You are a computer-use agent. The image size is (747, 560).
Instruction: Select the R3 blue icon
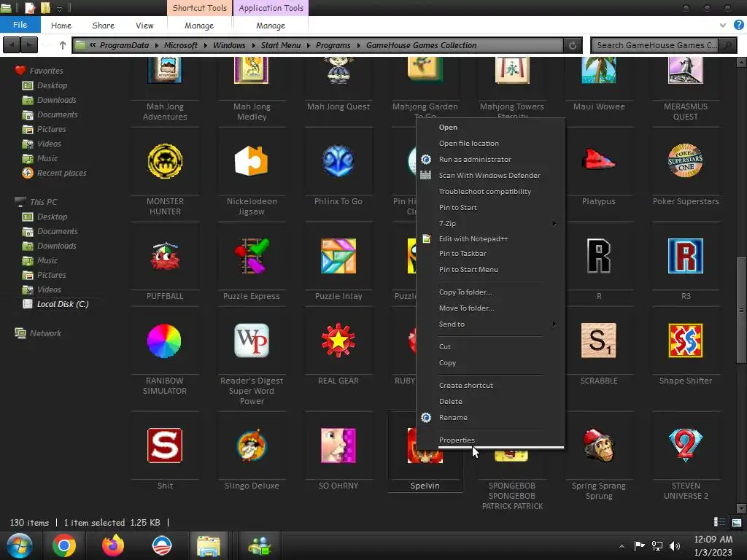[686, 256]
